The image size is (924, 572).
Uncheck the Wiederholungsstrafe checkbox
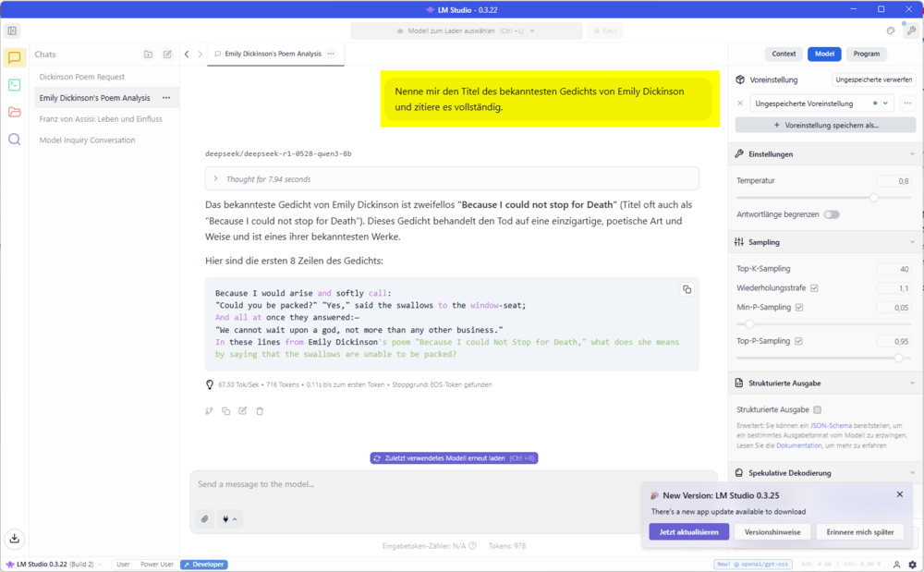(x=814, y=288)
